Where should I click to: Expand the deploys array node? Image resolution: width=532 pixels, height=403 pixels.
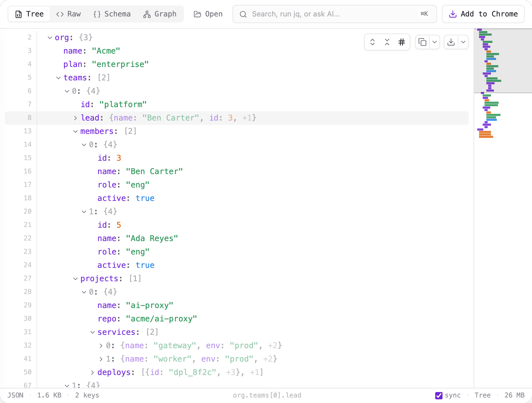[93, 373]
